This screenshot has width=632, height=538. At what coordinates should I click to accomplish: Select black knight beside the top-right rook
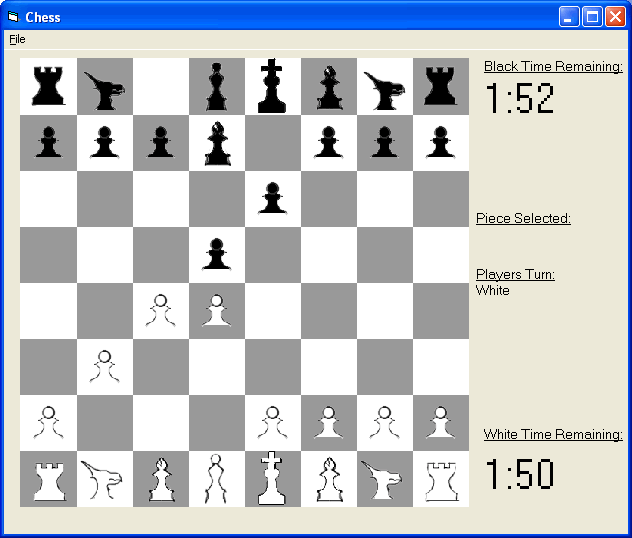click(385, 86)
